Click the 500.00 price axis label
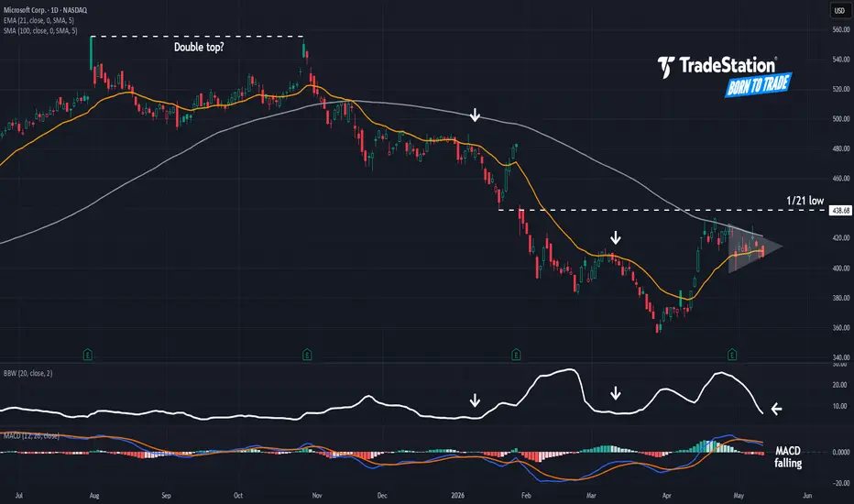 pos(841,119)
